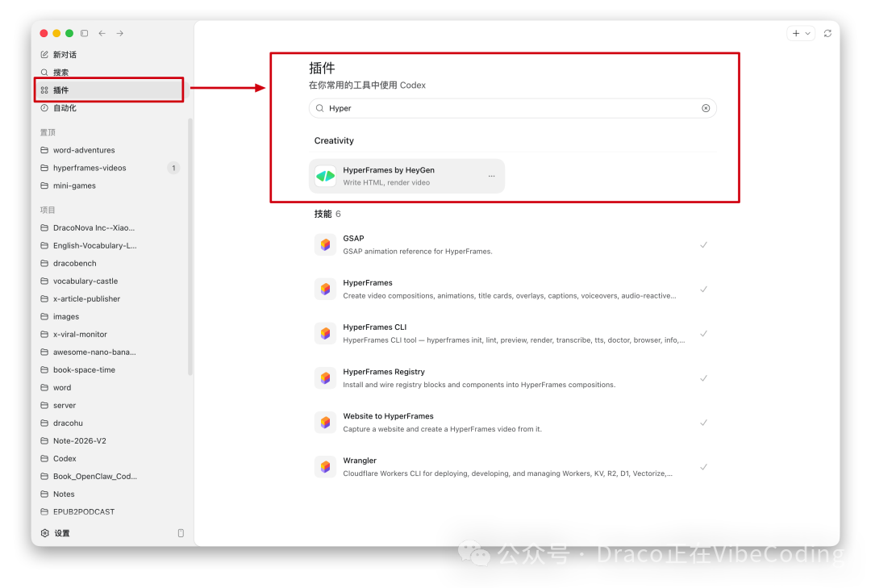Select the HyperFrames skill row

pyautogui.click(x=513, y=290)
